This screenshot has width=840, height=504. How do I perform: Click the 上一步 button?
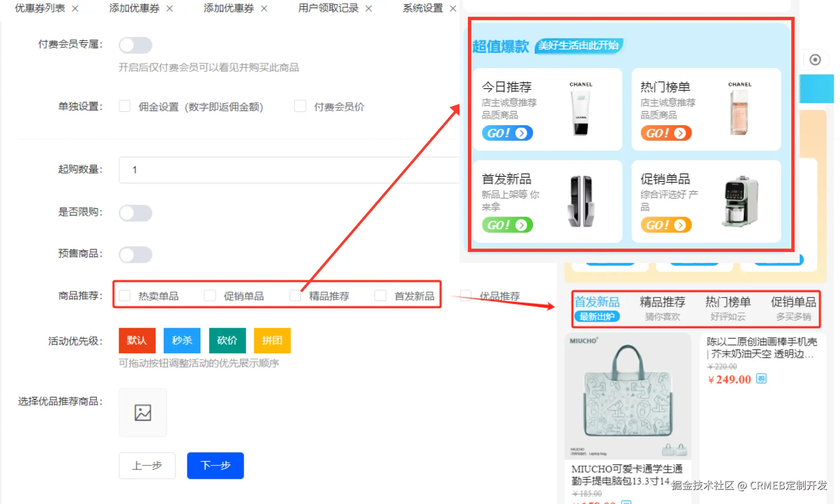coord(147,465)
